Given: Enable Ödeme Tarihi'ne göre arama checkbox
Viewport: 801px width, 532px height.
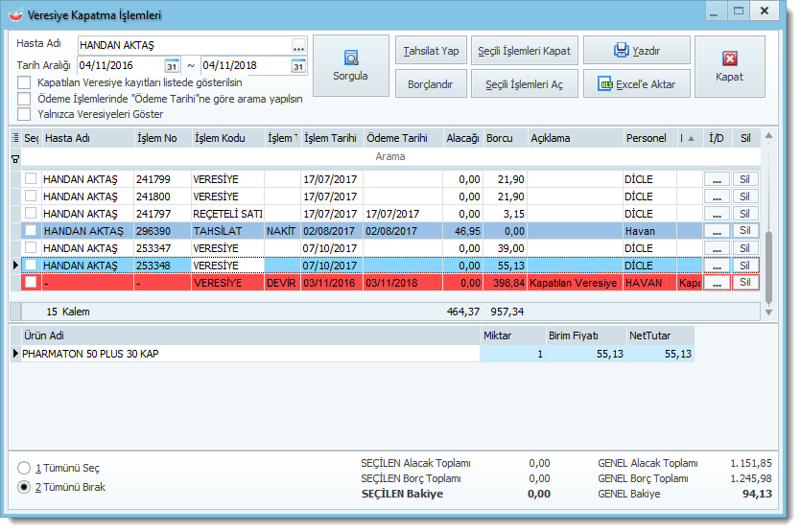Looking at the screenshot, I should click(24, 98).
